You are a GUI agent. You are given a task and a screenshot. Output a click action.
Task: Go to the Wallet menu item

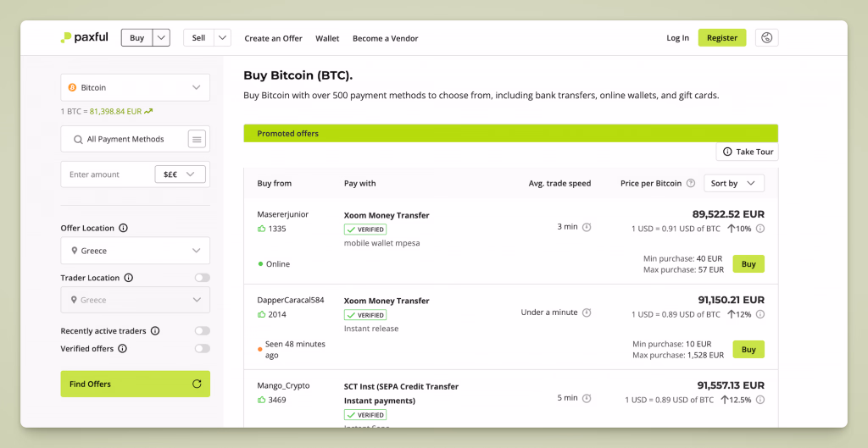(x=327, y=38)
